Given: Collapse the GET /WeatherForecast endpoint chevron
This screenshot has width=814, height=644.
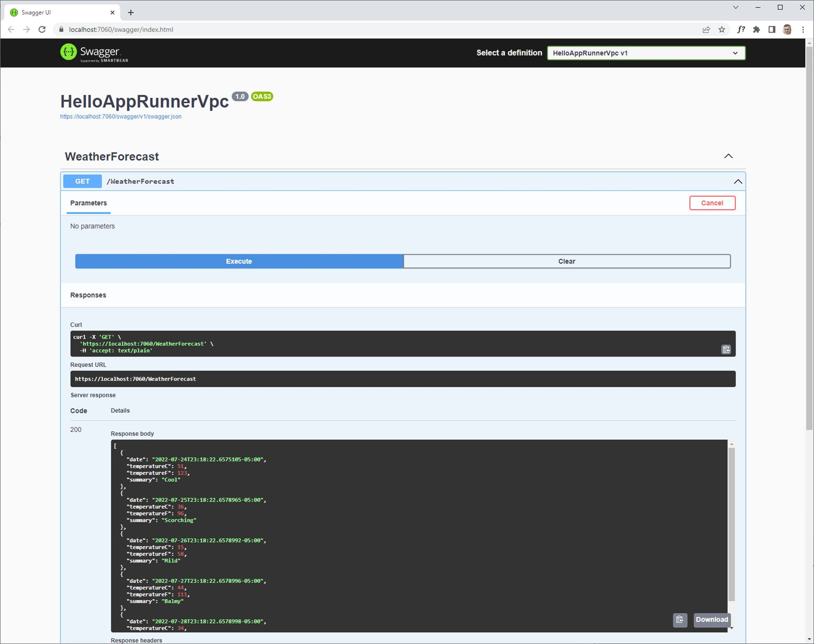Looking at the screenshot, I should coord(737,180).
